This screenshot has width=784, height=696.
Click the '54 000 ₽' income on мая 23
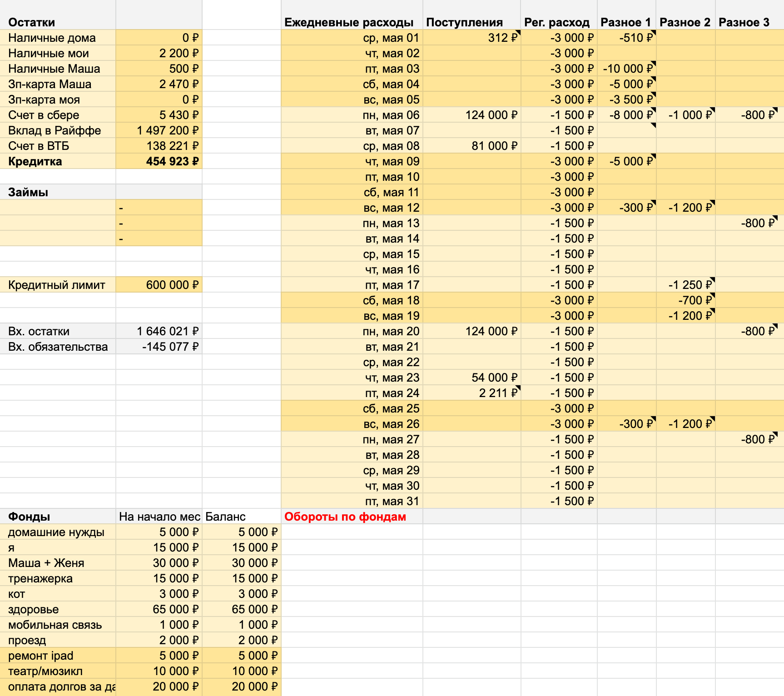pyautogui.click(x=472, y=378)
